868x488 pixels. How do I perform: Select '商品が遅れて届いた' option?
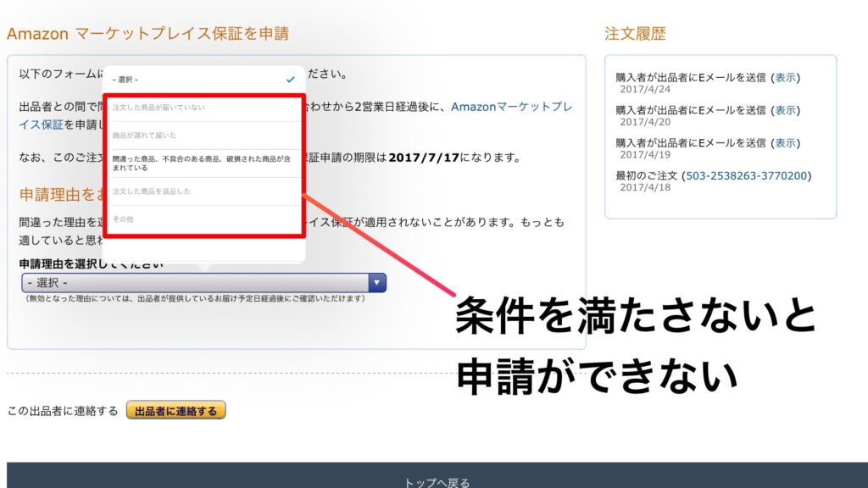pos(203,136)
